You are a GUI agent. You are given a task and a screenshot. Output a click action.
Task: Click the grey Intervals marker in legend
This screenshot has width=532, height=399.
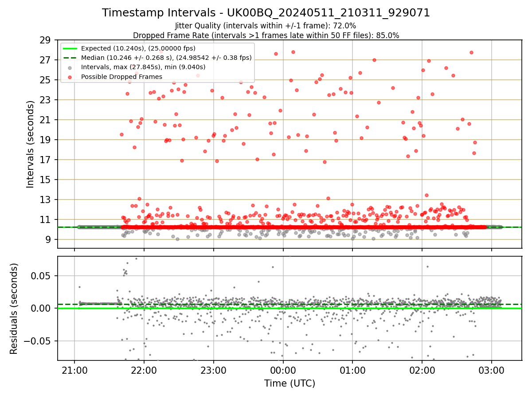(70, 67)
